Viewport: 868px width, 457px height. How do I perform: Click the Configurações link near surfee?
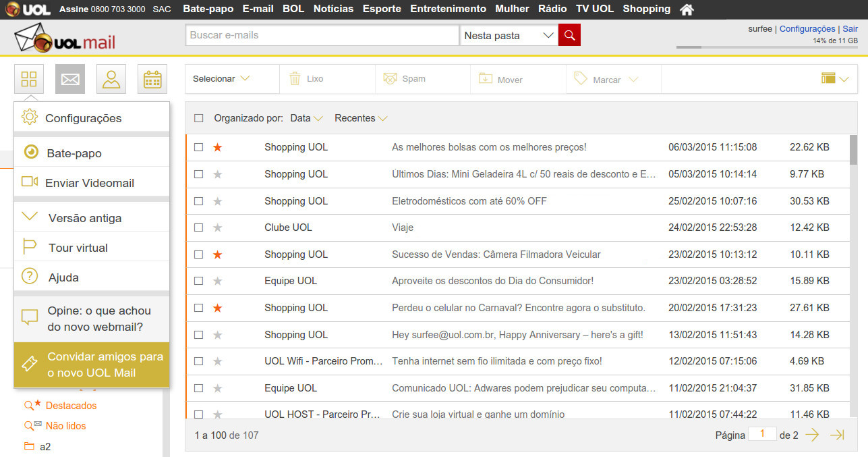(x=807, y=29)
